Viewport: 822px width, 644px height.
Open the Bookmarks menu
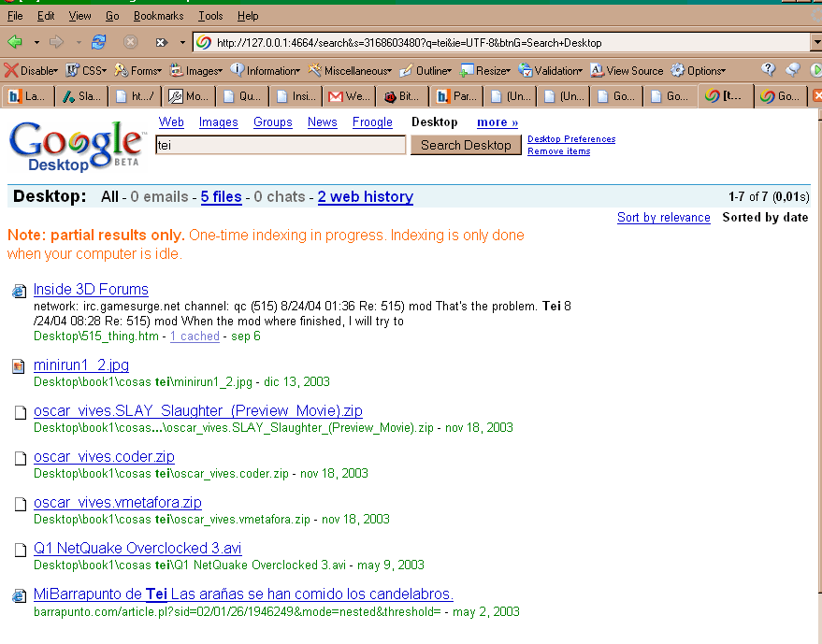coord(158,16)
